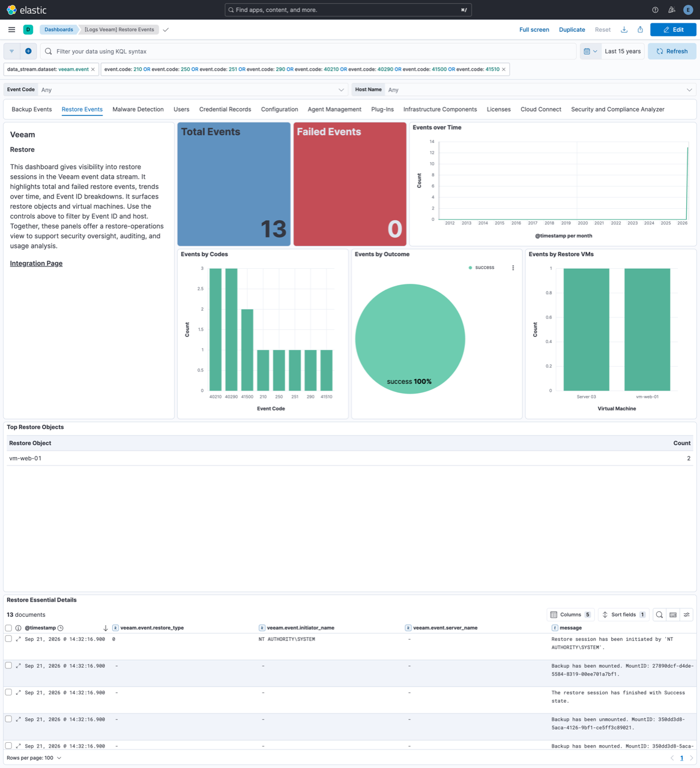The width and height of the screenshot is (700, 768).
Task: Check the last visible row with MountID 350dd3d8 mounted
Action: click(8, 746)
